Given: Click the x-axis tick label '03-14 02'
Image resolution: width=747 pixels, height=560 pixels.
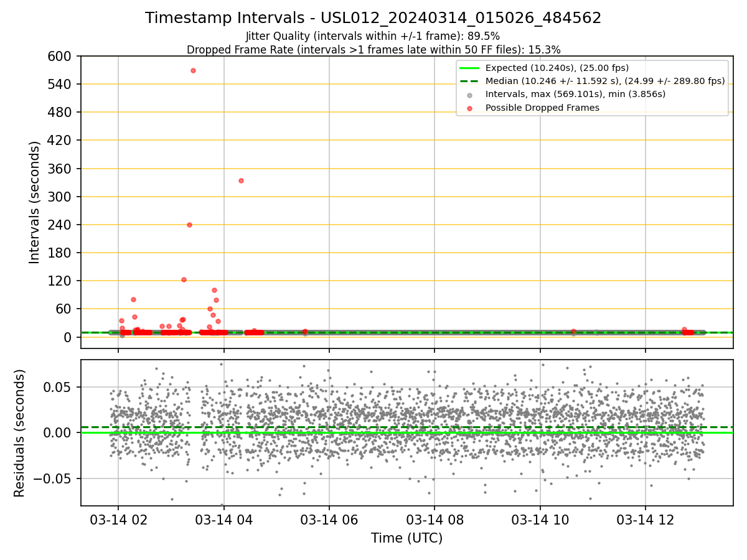Looking at the screenshot, I should [x=118, y=521].
